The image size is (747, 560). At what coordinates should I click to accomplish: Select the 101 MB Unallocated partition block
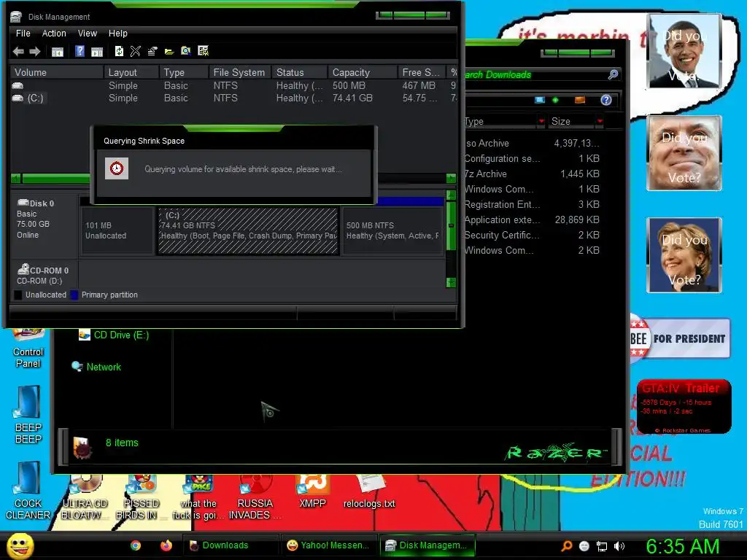117,230
